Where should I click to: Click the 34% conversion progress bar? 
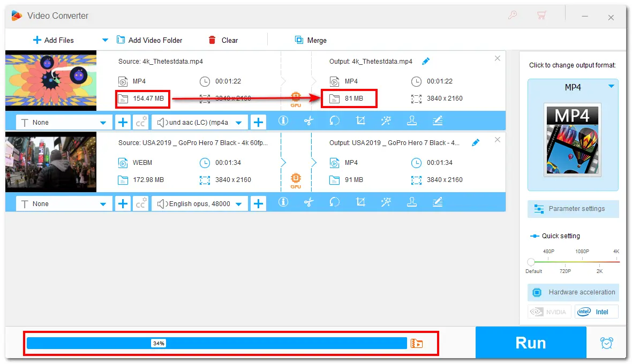(216, 344)
